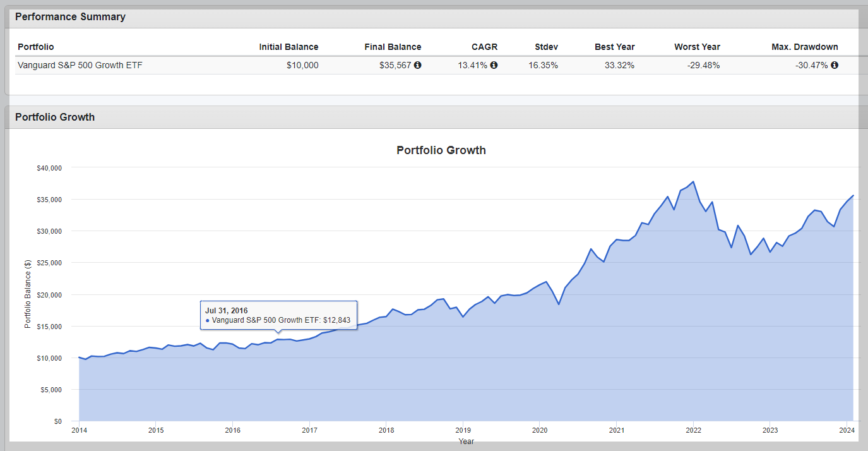Viewport: 868px width, 451px height.
Task: Click the Jul 31, 2016 tooltip date
Action: (x=227, y=311)
